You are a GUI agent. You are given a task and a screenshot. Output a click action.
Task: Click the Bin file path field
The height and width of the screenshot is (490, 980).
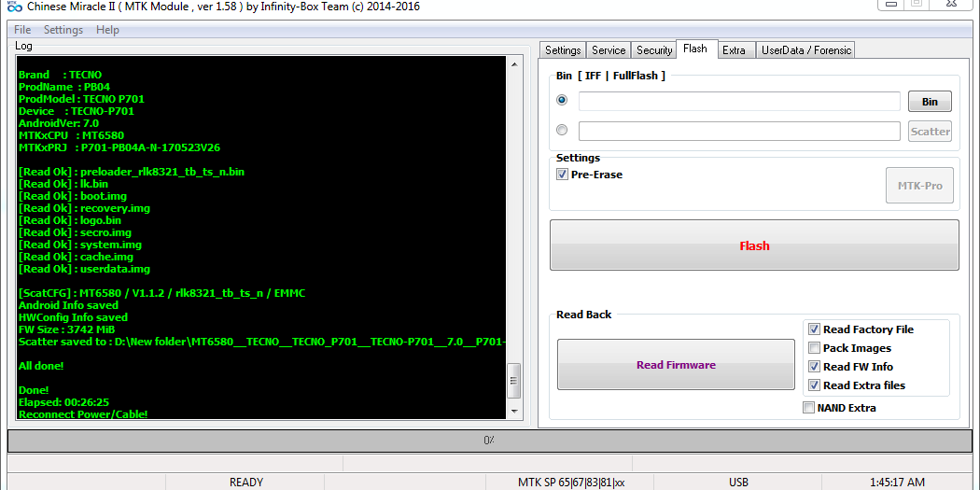click(739, 101)
